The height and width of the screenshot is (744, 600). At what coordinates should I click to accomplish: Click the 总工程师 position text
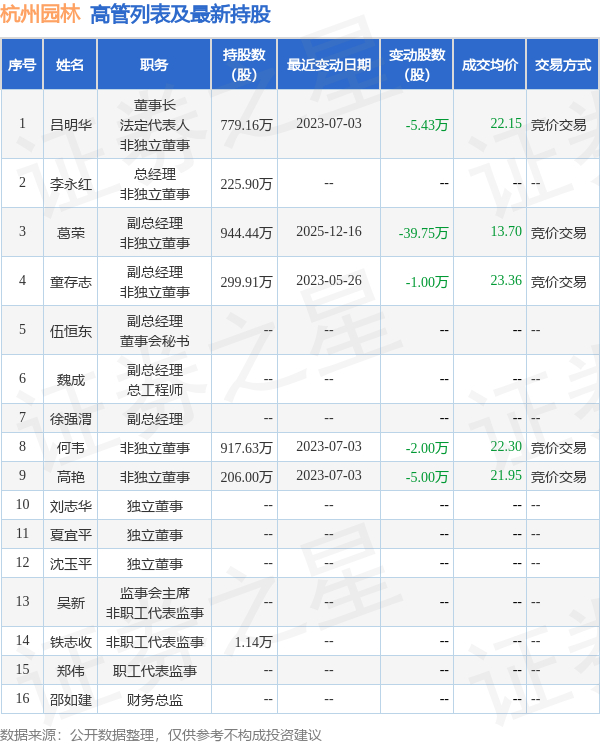pyautogui.click(x=155, y=390)
